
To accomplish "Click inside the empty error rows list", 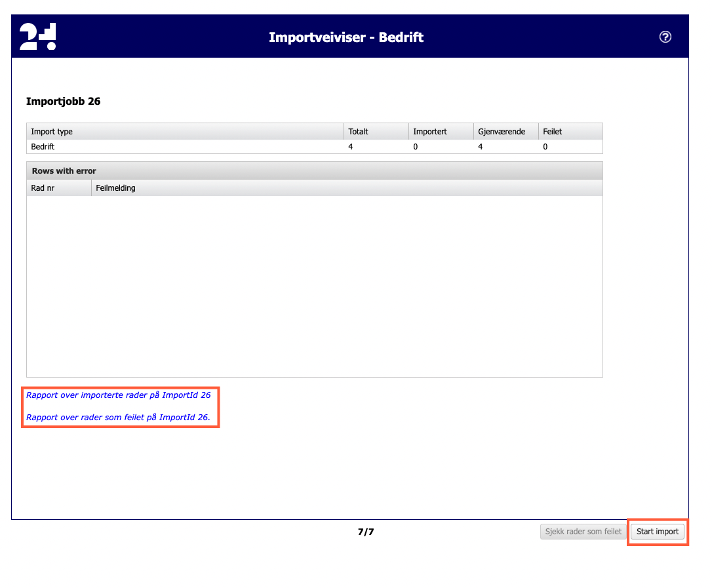I will [x=314, y=286].
